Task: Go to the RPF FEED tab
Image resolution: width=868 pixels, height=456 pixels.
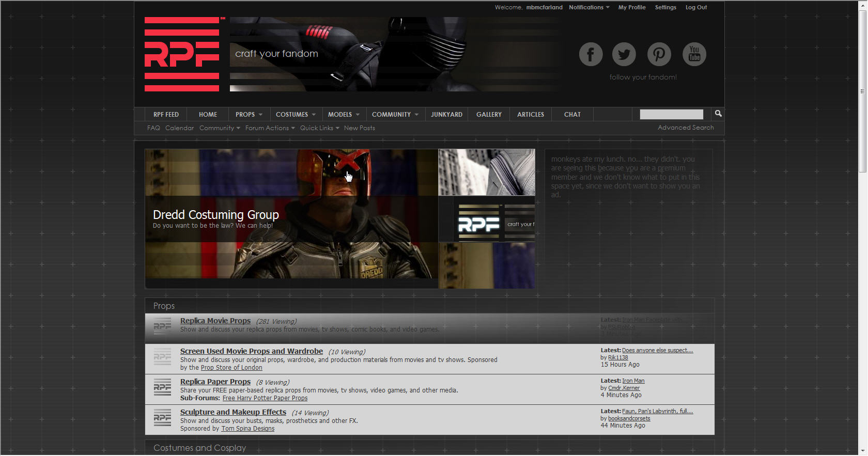Action: tap(166, 115)
